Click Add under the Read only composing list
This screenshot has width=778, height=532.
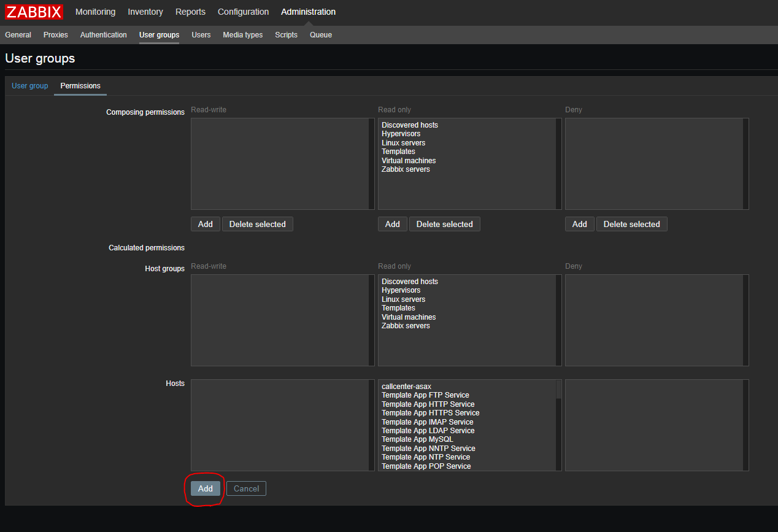pyautogui.click(x=392, y=224)
